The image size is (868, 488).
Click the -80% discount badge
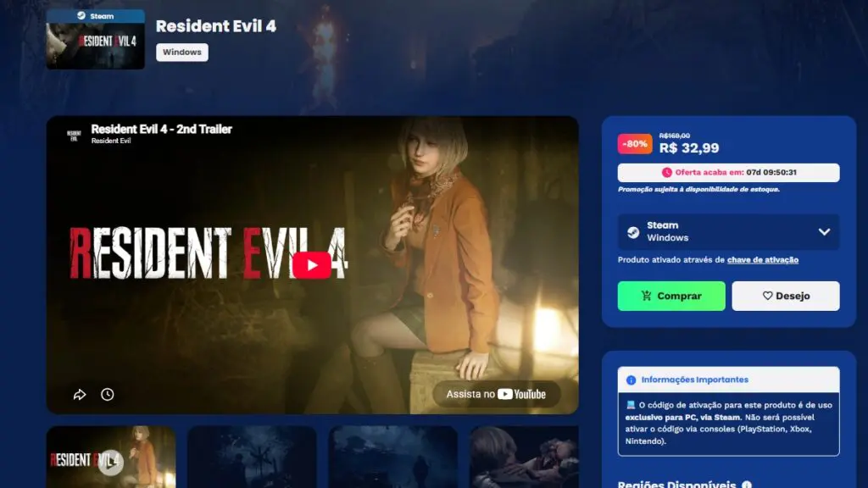click(635, 144)
